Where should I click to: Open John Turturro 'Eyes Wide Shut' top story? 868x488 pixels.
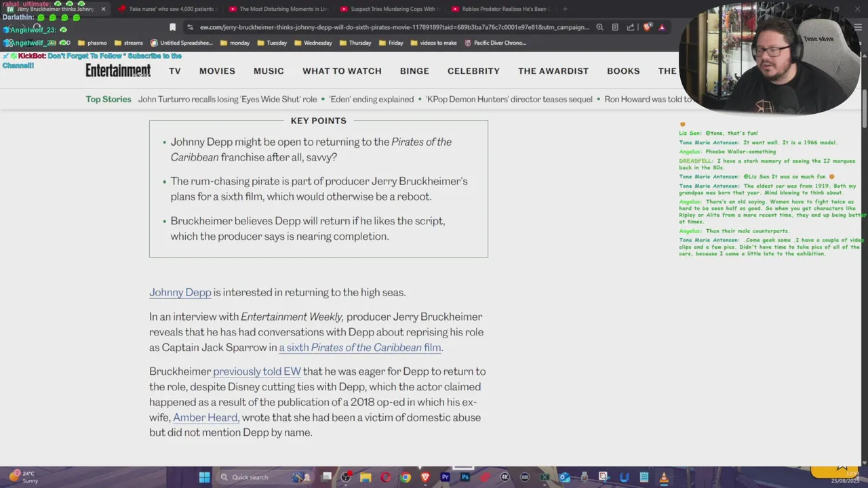228,99
